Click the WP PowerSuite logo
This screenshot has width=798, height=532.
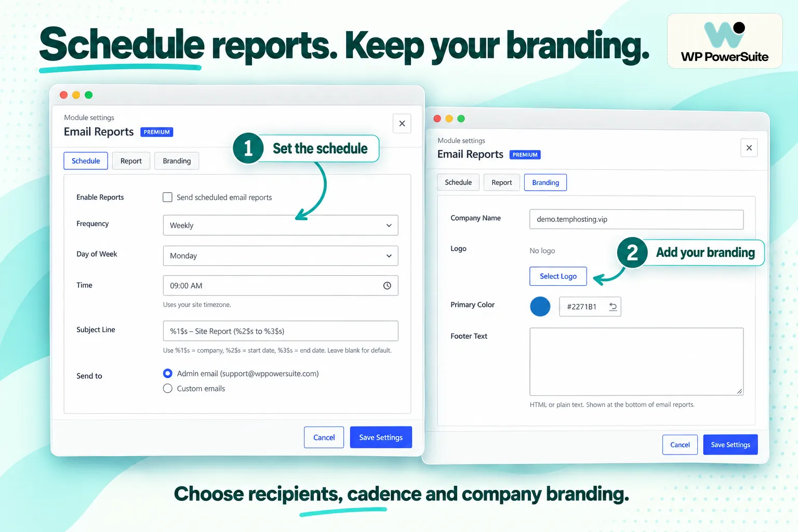725,42
